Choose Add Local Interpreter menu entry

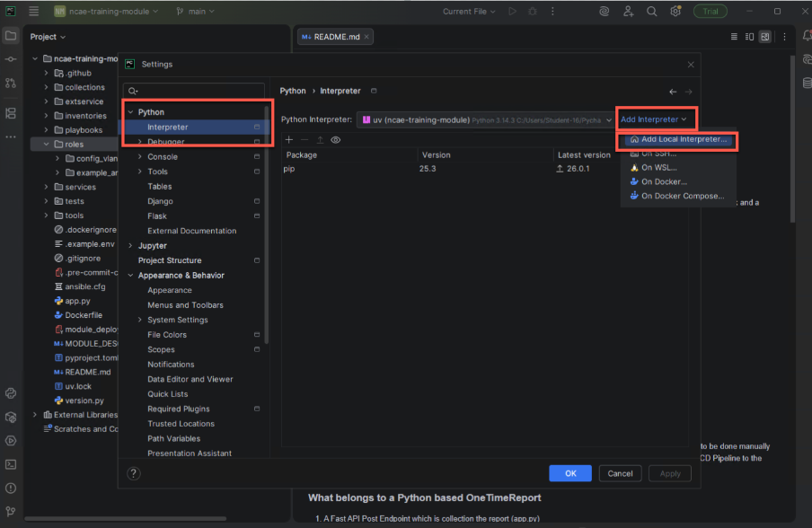tap(678, 138)
